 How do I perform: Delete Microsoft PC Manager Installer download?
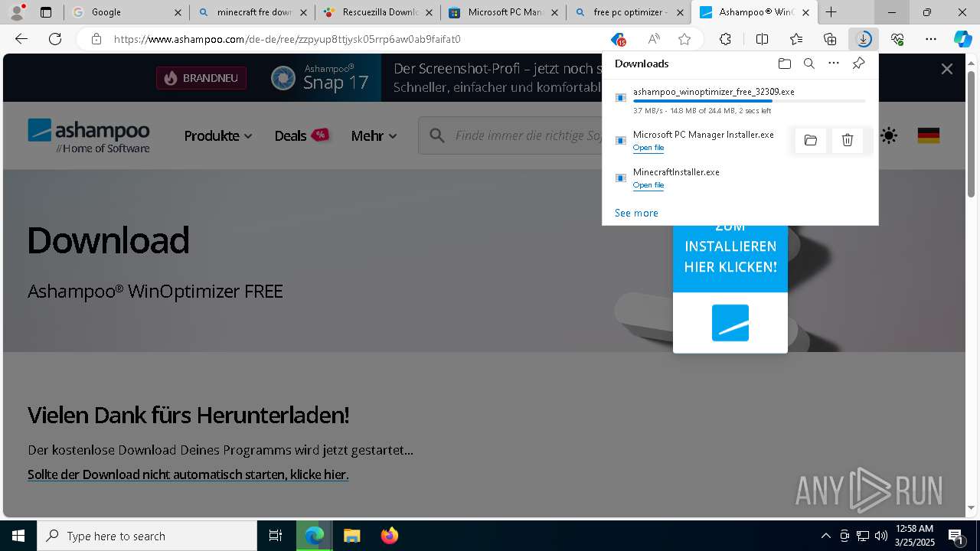848,140
